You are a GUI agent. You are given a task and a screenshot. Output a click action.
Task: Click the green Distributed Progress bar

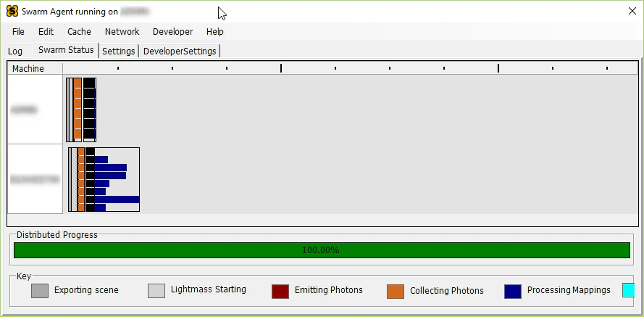coord(322,250)
